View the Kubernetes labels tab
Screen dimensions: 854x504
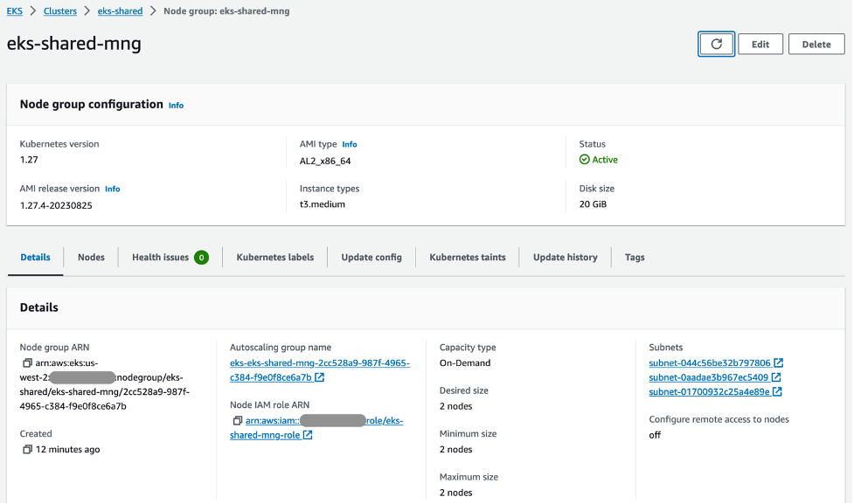pyautogui.click(x=274, y=257)
